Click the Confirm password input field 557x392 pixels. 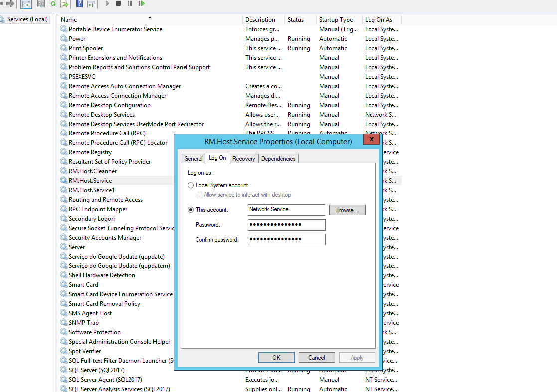[x=286, y=239]
